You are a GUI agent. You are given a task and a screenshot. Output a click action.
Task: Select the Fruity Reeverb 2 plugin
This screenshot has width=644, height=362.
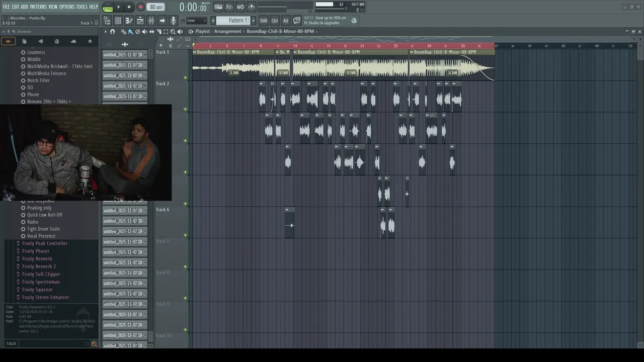[39, 266]
